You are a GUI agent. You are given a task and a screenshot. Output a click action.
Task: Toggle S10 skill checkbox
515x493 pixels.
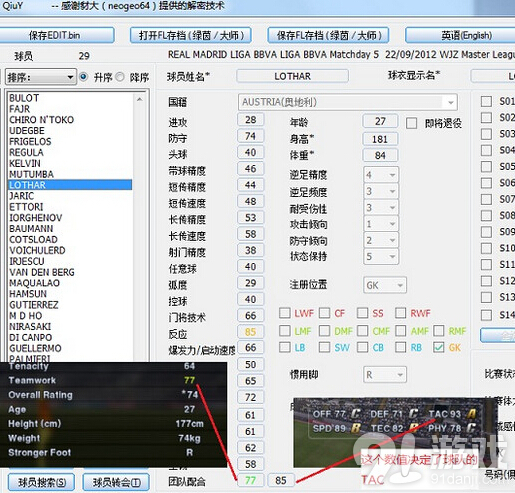point(486,248)
